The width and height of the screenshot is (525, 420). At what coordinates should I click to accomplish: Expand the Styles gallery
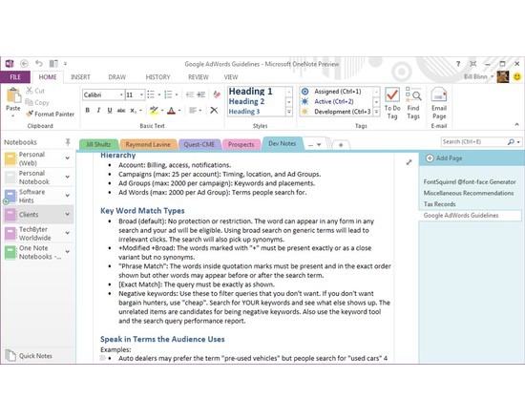(x=289, y=112)
